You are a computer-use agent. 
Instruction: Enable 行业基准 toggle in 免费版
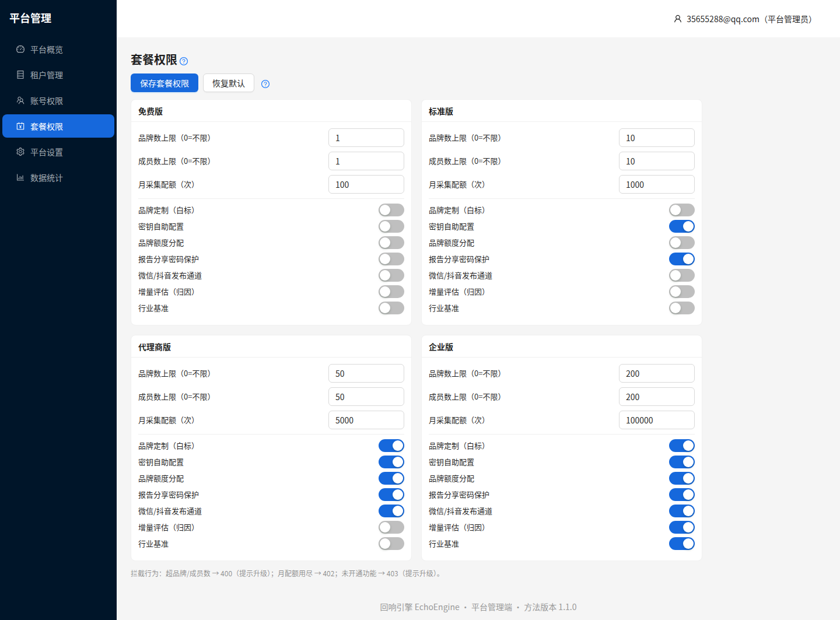pos(391,308)
